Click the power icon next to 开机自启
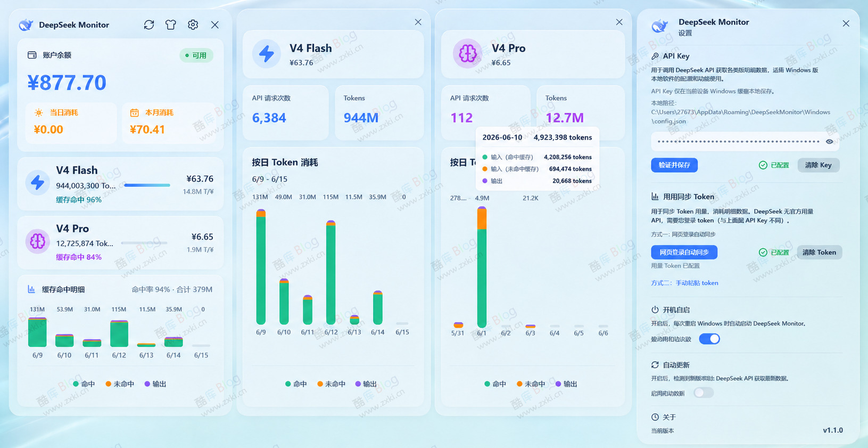 pos(655,309)
